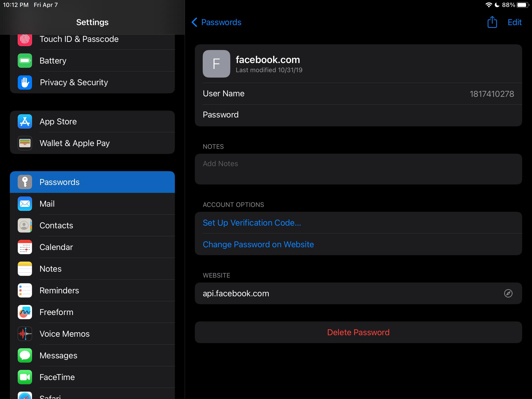
Task: Tap the Freeform app icon
Action: click(x=25, y=312)
